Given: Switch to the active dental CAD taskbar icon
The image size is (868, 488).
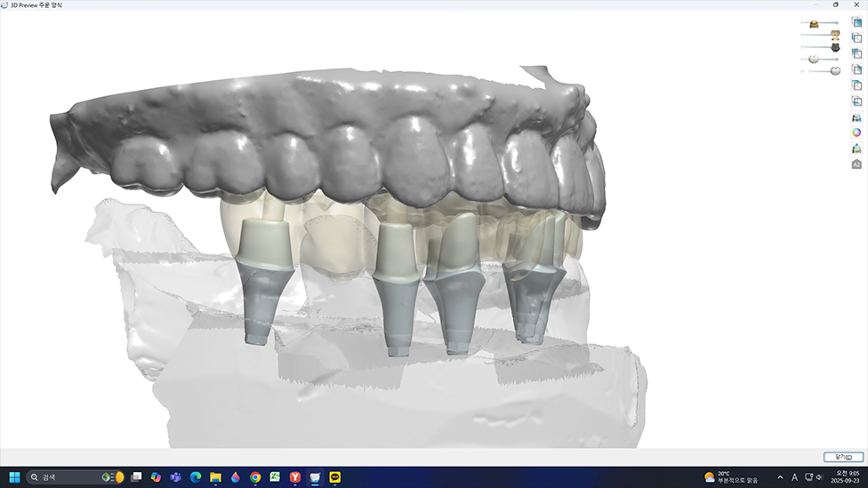Looking at the screenshot, I should [x=315, y=477].
